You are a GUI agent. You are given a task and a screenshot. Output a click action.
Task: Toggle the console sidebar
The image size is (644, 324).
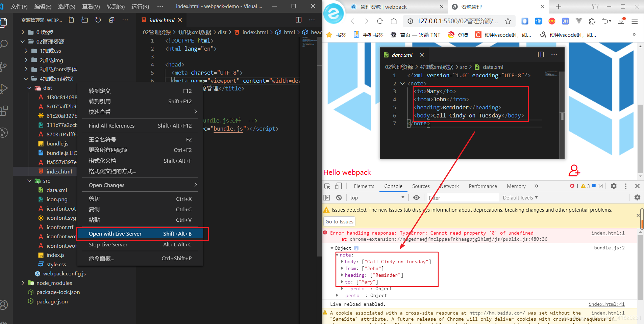[x=327, y=197]
